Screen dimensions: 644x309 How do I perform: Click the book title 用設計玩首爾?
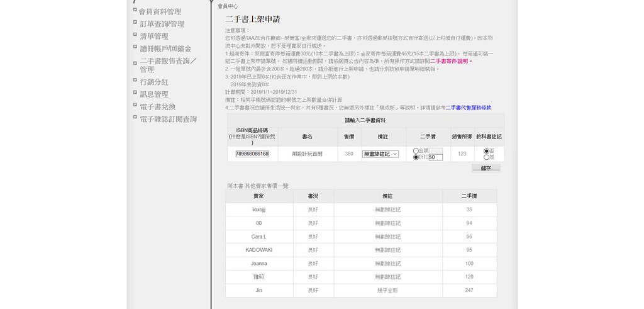[307, 154]
